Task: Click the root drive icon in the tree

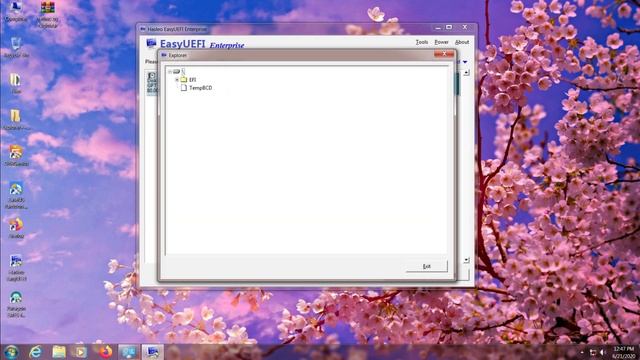Action: coord(176,71)
